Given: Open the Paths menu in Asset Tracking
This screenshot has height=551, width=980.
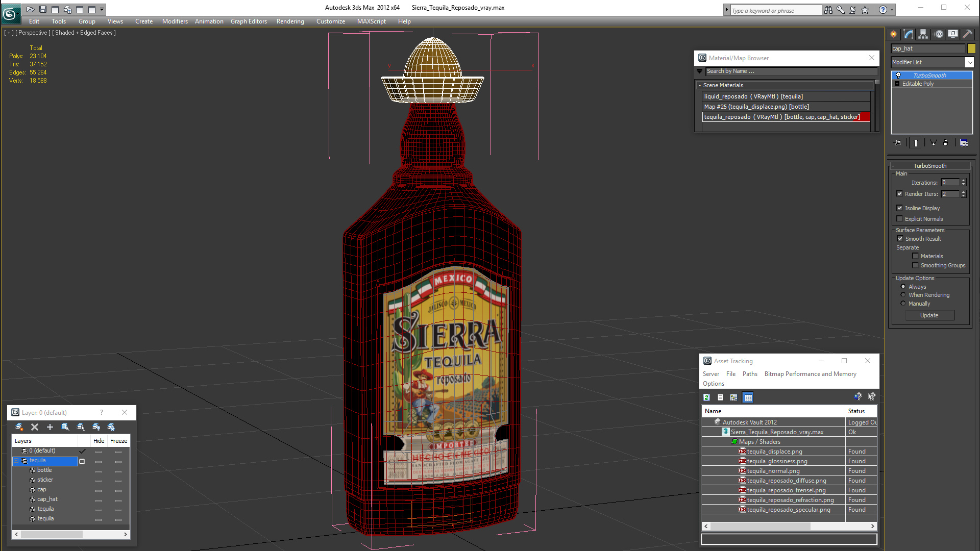Looking at the screenshot, I should tap(750, 374).
